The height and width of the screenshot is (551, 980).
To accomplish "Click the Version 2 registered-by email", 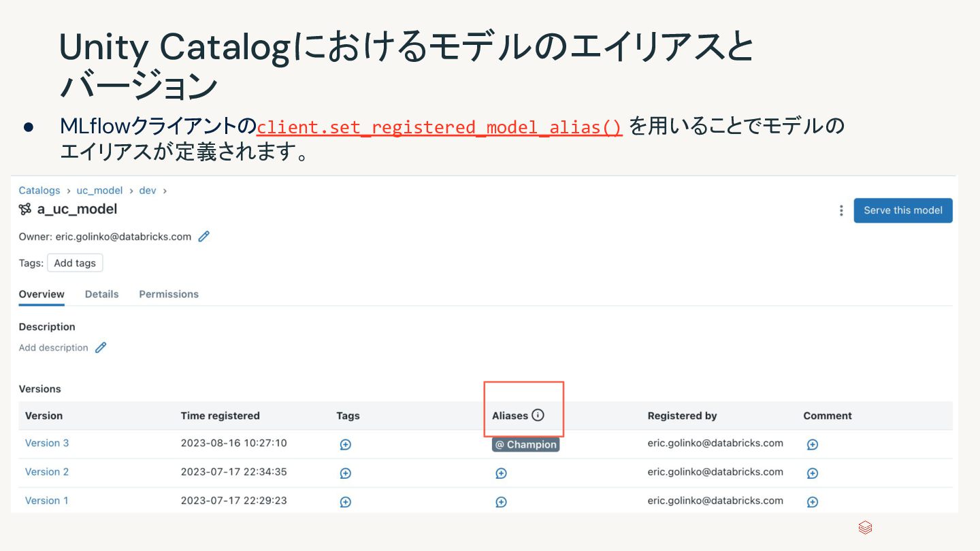I will coord(715,471).
